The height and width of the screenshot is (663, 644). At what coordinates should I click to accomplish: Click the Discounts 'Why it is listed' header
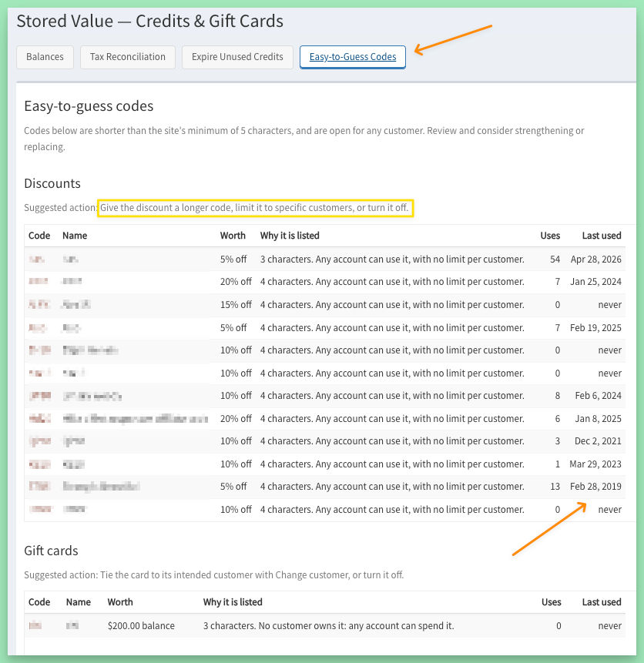click(290, 236)
